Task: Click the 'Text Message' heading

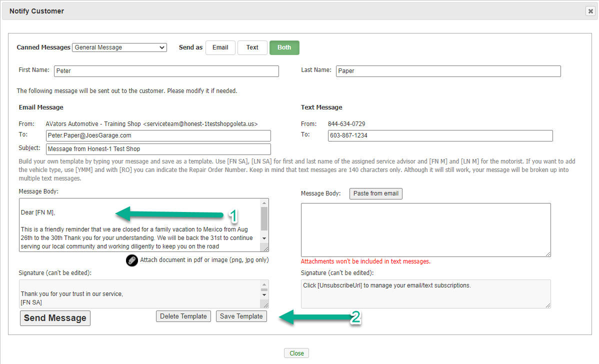Action: (x=321, y=107)
